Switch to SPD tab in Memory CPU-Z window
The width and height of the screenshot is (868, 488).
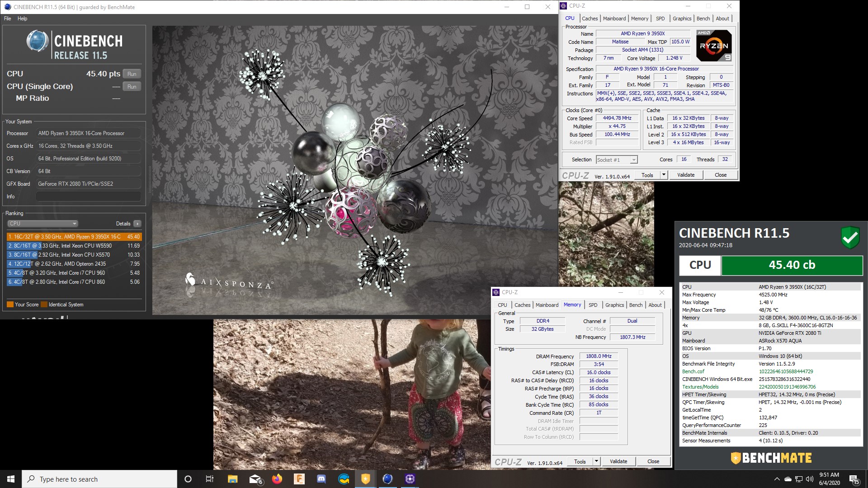tap(593, 305)
